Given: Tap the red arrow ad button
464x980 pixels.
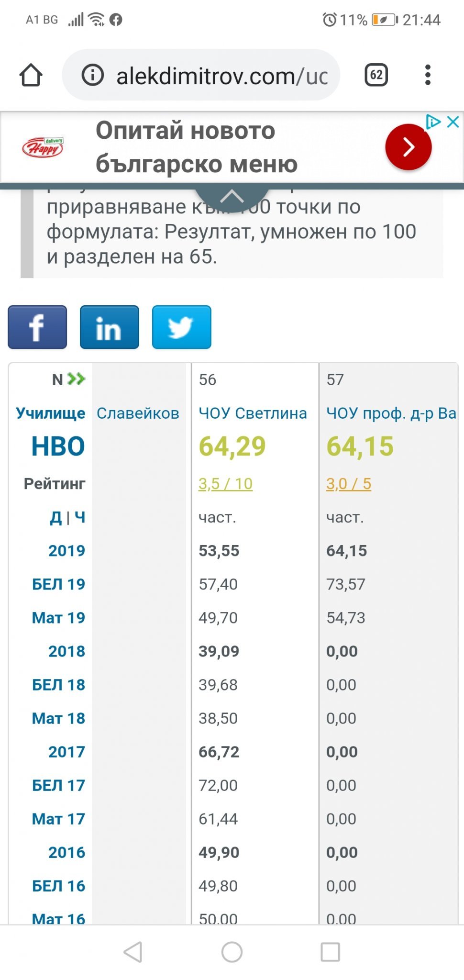Looking at the screenshot, I should (x=408, y=147).
